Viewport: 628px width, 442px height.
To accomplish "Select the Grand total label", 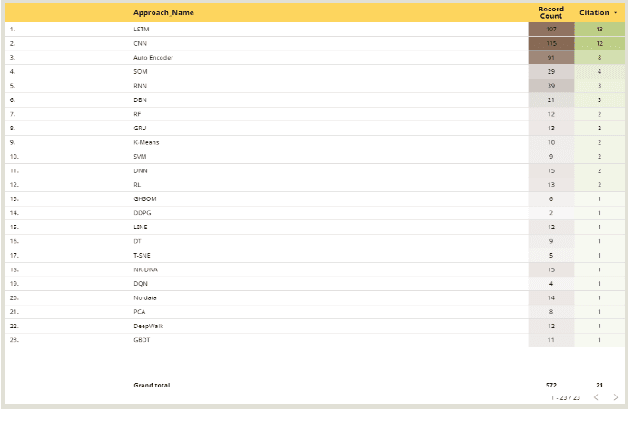I will (x=151, y=385).
